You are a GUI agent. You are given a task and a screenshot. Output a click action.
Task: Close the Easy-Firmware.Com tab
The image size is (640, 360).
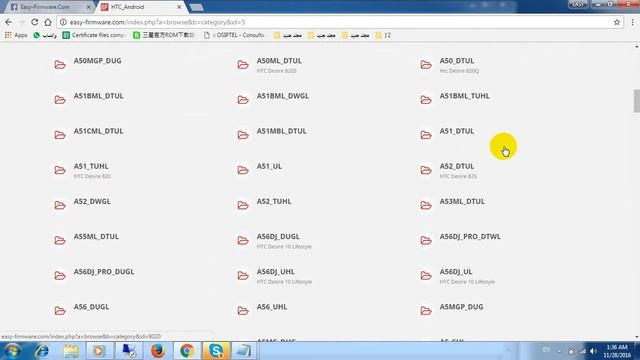point(88,7)
